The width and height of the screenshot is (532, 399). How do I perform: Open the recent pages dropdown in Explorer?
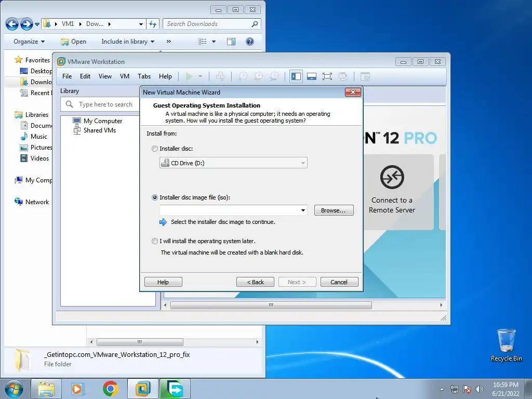click(x=37, y=24)
